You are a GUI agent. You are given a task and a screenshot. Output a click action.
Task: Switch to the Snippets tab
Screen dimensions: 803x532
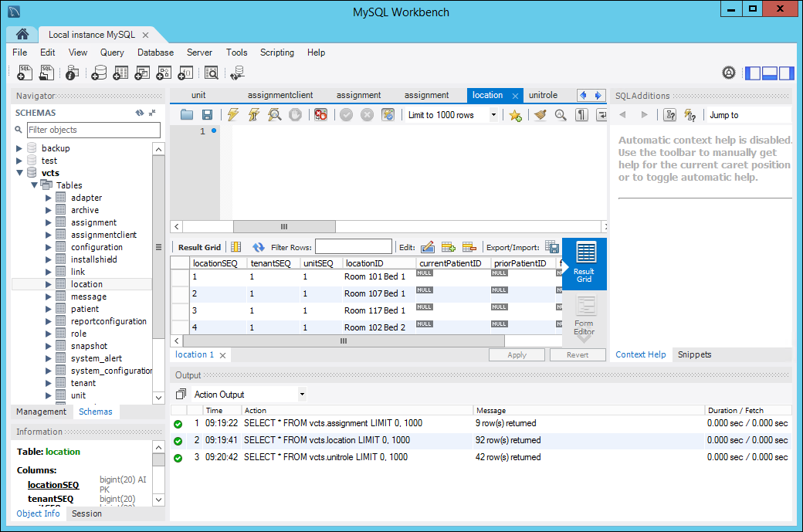[694, 354]
